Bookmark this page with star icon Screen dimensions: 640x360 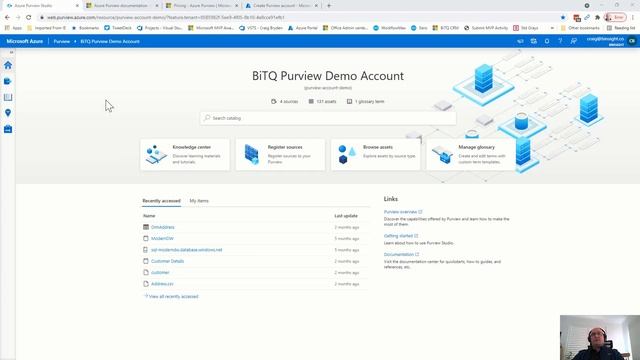563,18
